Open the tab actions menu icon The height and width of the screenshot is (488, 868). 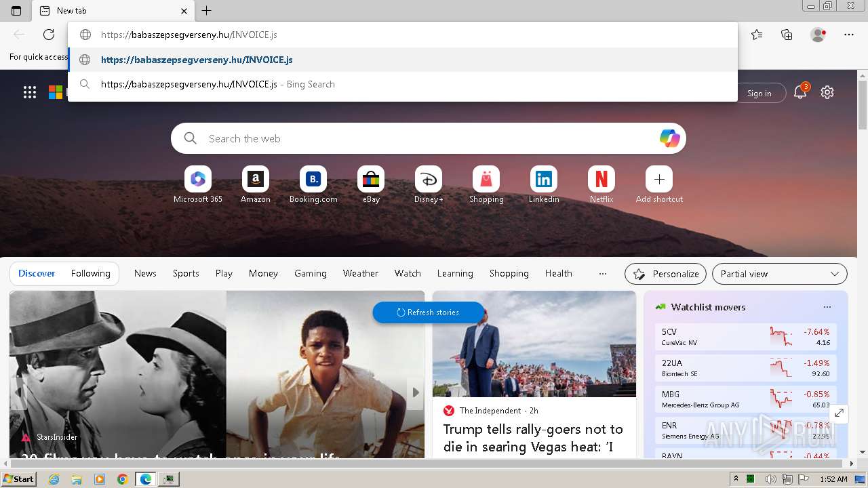[16, 11]
